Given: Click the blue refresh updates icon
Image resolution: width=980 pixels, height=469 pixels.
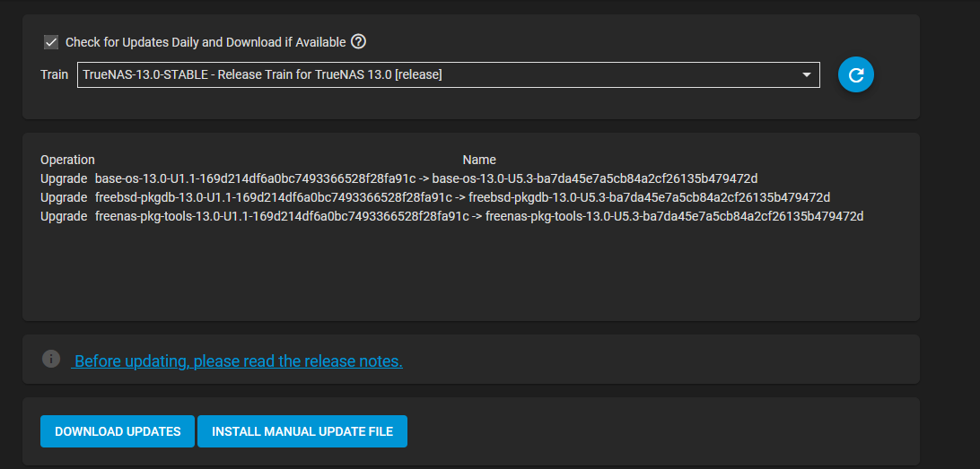Looking at the screenshot, I should [855, 74].
